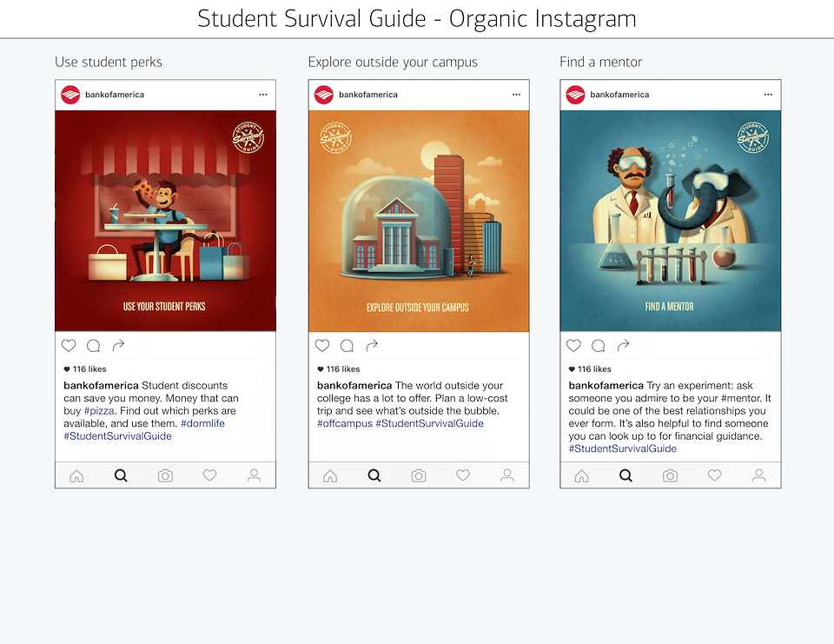Open the campus under glass dome illustration

coord(419,221)
